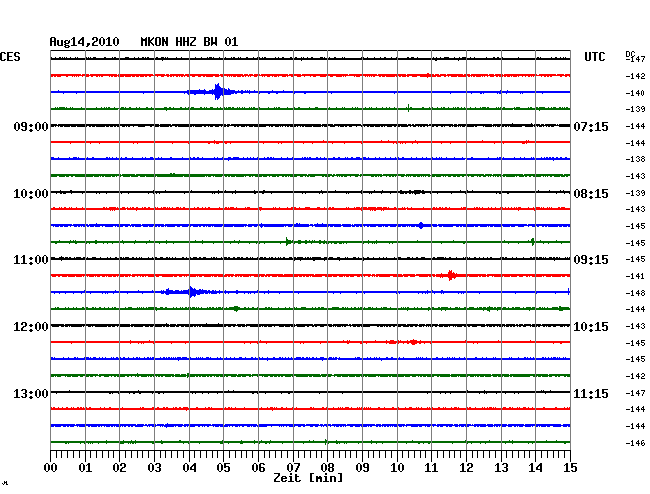Click the red seismic burst between minutes 11 and 12
Viewport: 650px width, 494px height.
451,275
